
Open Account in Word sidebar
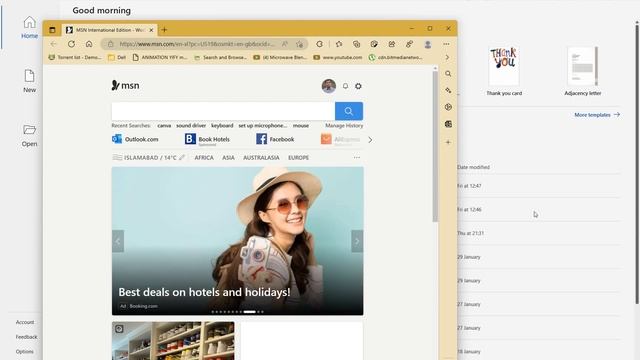25,322
